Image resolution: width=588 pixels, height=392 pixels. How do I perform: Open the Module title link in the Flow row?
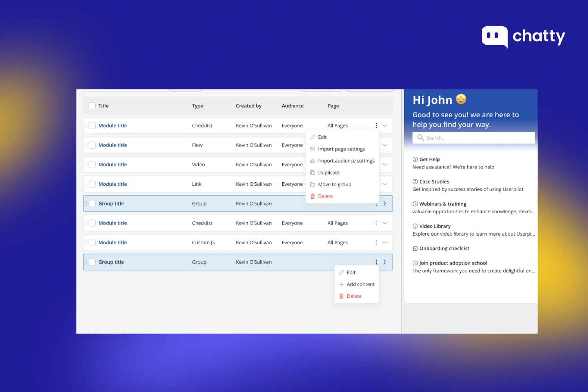113,145
